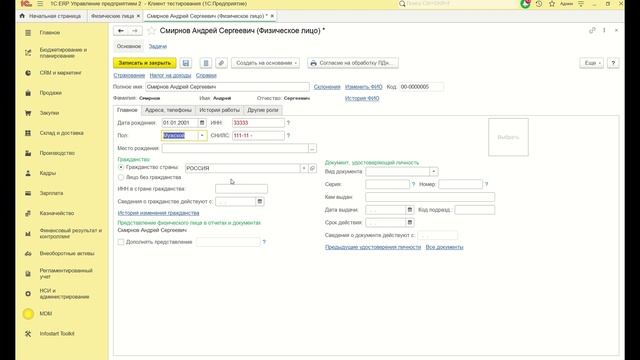Switch to Адреса, телефоны tab
This screenshot has height=360, width=640.
[x=168, y=110]
